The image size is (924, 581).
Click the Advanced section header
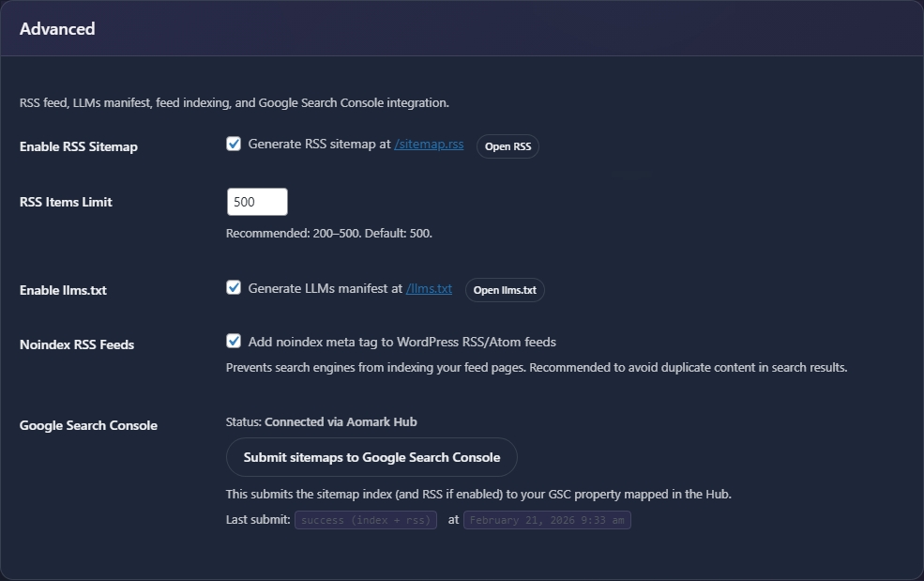[x=57, y=28]
